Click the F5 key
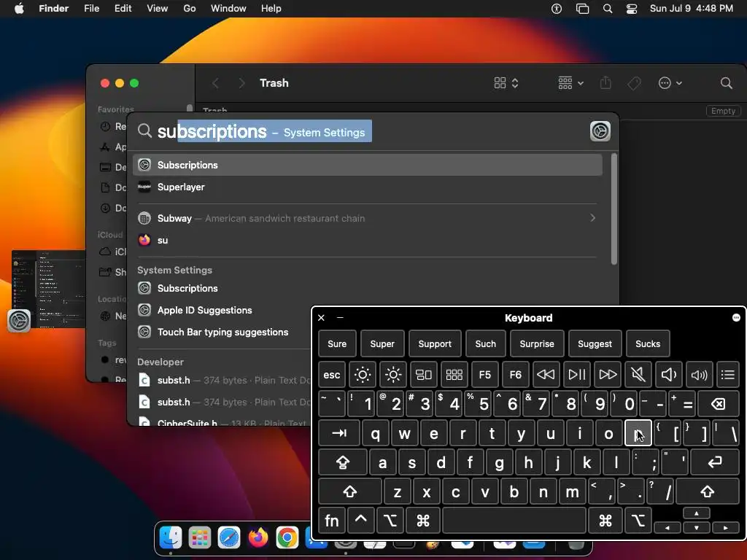 (484, 375)
